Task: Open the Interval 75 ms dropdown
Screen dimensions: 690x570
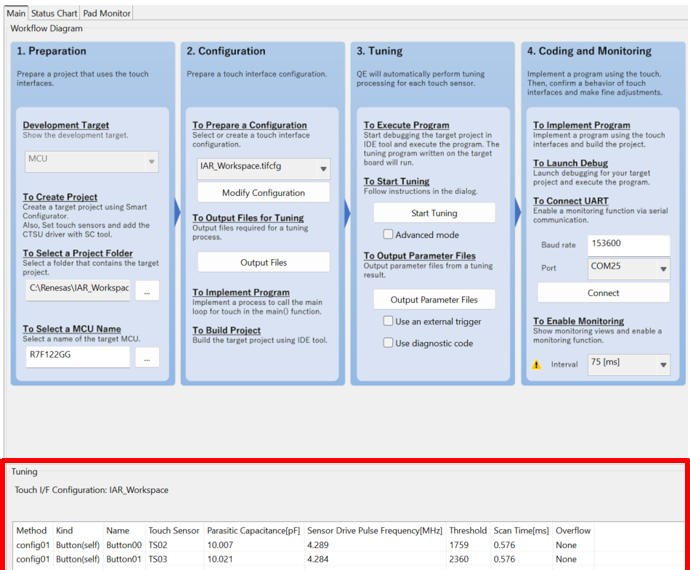Action: click(x=663, y=365)
